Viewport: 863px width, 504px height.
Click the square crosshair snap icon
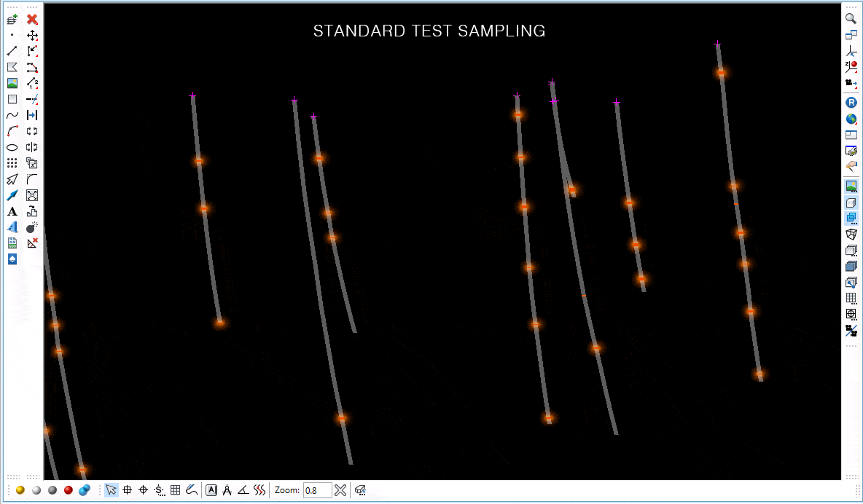tap(127, 489)
